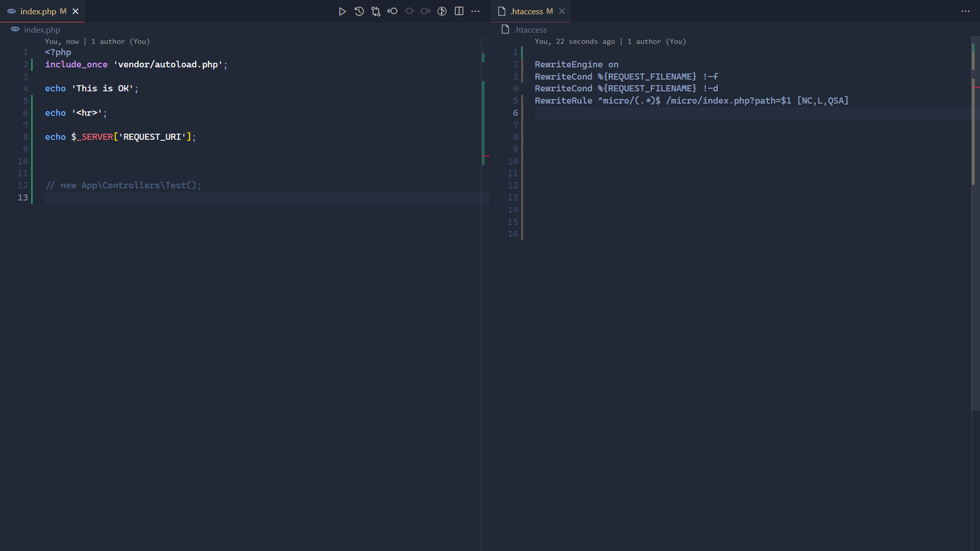Click the index.php overview ruler change marker
Screen dimensions: 980x551
coord(483,123)
